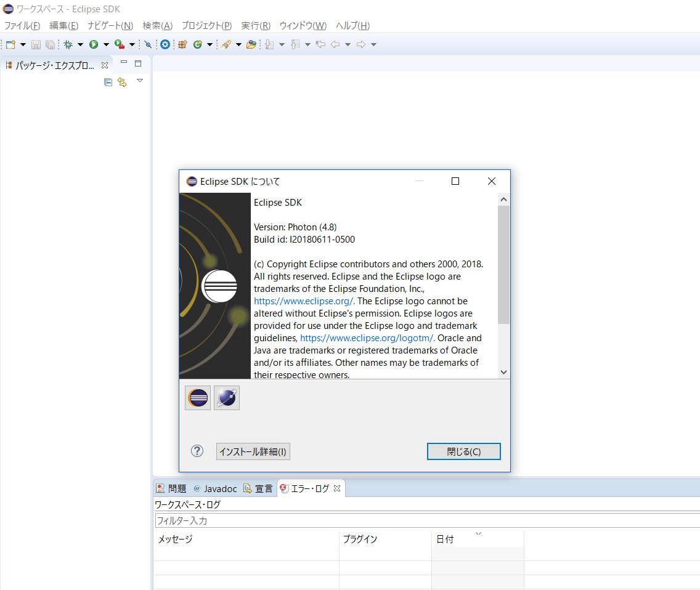
Task: Click the Eclipse SDK feature icon in the dialog
Action: (197, 397)
